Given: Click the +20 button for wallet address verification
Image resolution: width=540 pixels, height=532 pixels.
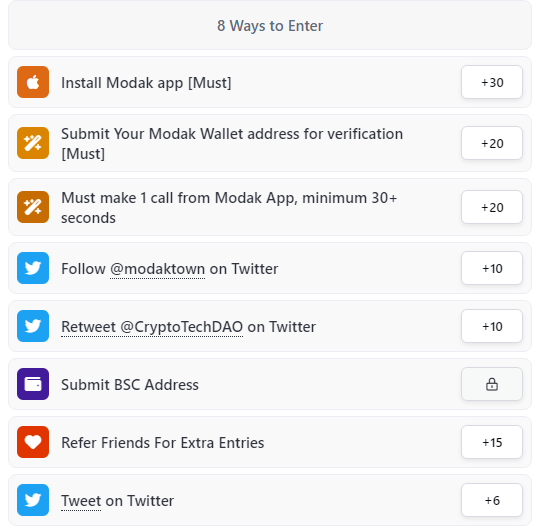Looking at the screenshot, I should (x=492, y=143).
